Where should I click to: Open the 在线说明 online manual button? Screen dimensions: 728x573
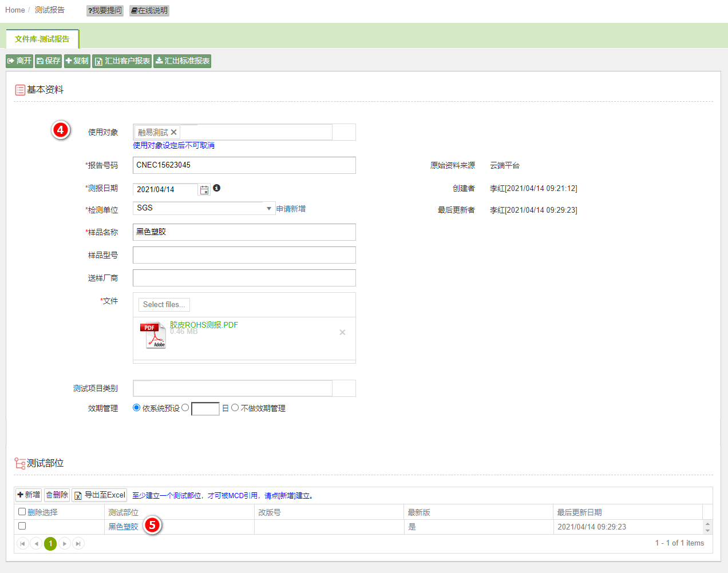pyautogui.click(x=149, y=10)
